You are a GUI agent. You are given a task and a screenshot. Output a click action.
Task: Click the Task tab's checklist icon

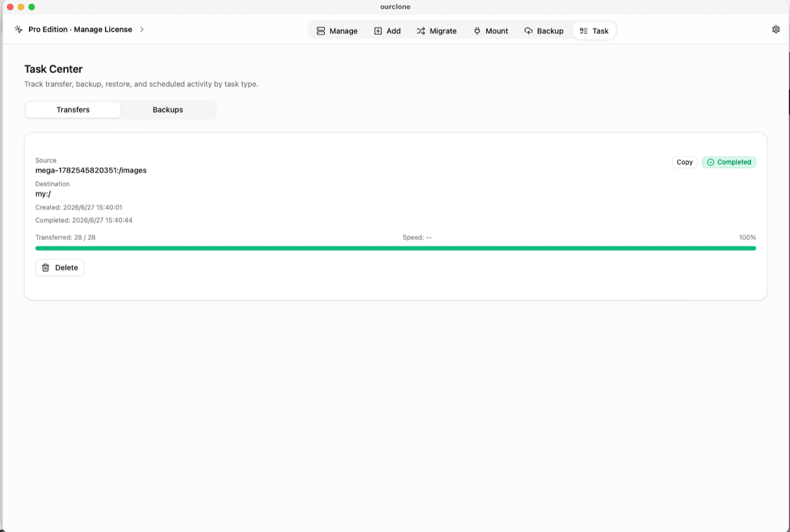[x=583, y=31]
